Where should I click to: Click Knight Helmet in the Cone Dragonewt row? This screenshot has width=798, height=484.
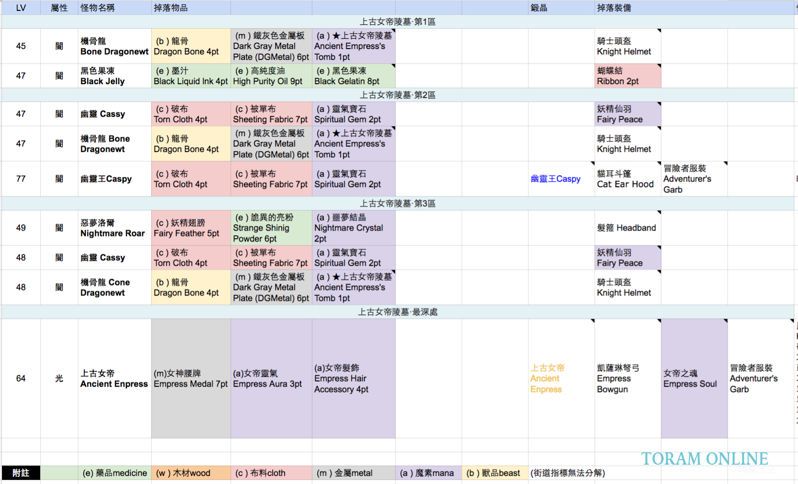628,288
